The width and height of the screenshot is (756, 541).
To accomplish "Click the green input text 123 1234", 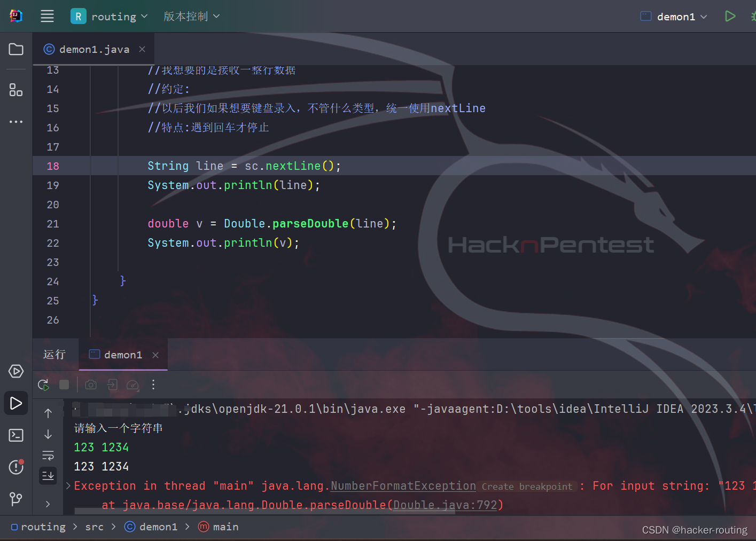I will tap(102, 448).
